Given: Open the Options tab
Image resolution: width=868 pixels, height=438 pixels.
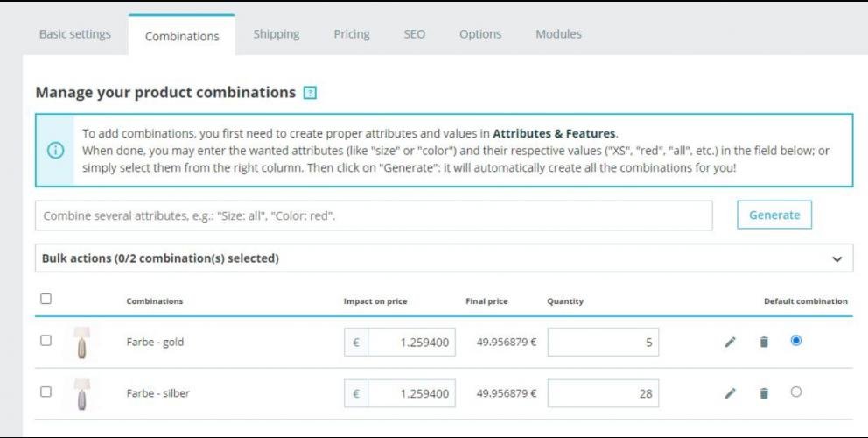Looking at the screenshot, I should pyautogui.click(x=480, y=34).
